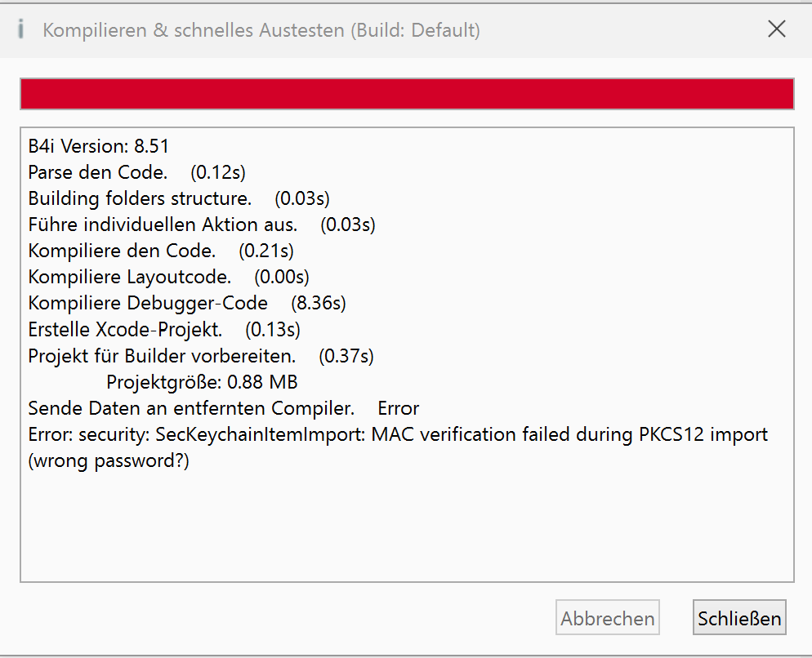Select the 'B4i Version: 8.51' log line
The width and height of the screenshot is (812, 658).
(x=99, y=147)
